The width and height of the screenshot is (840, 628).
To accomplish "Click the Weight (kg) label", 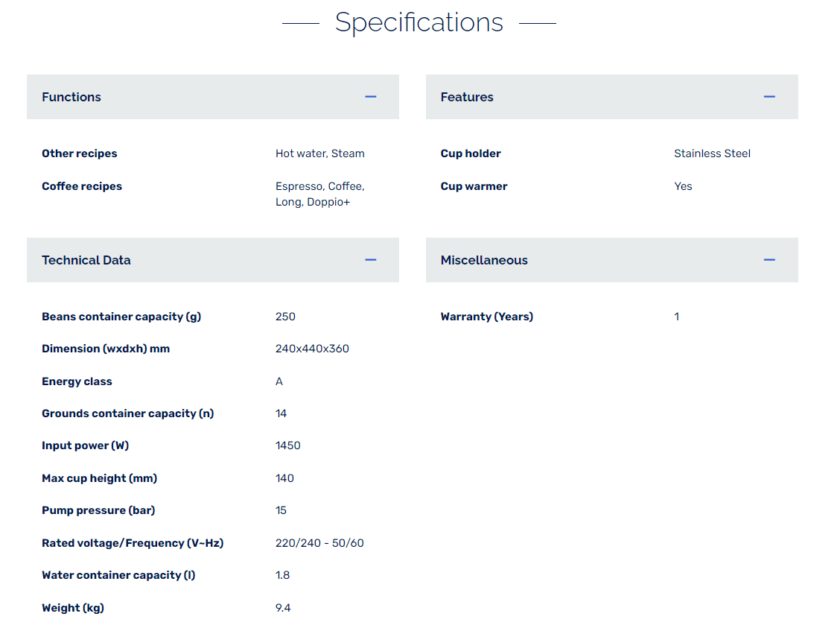I will 73,608.
